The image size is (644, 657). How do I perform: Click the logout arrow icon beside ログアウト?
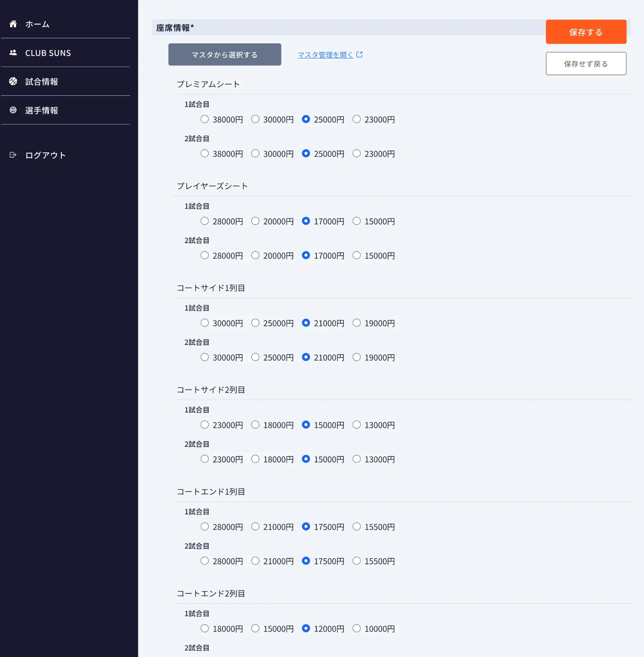point(13,155)
